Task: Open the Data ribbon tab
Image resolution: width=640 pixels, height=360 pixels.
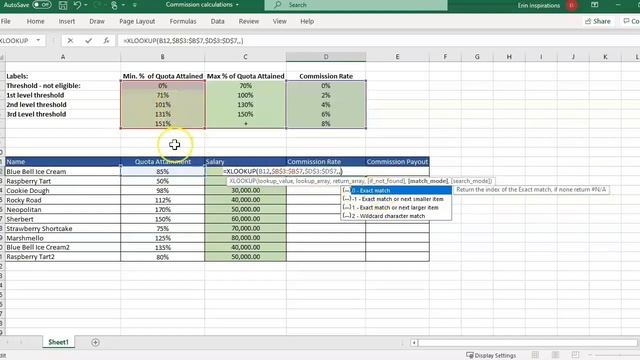Action: [218, 21]
